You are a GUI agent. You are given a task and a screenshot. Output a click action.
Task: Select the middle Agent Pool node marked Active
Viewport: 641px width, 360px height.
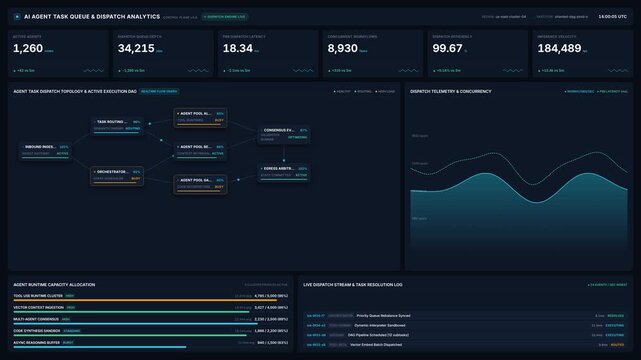(200, 150)
